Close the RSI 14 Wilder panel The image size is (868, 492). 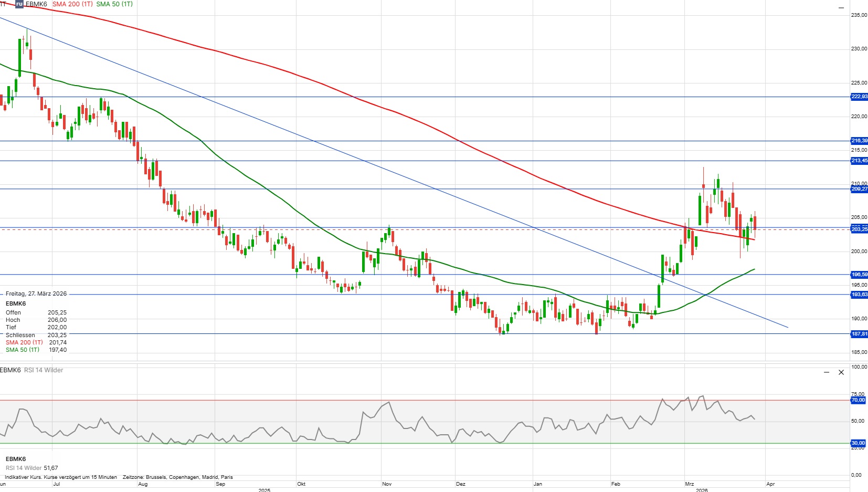(841, 372)
